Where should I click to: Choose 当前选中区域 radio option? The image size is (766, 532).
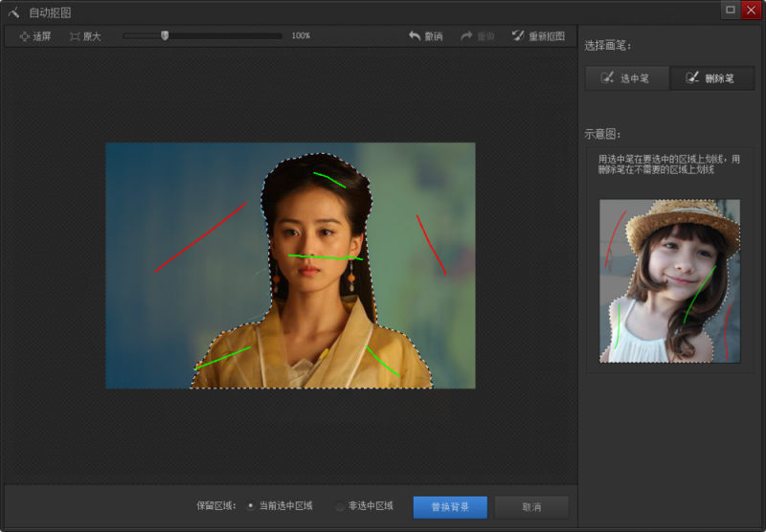tap(251, 506)
